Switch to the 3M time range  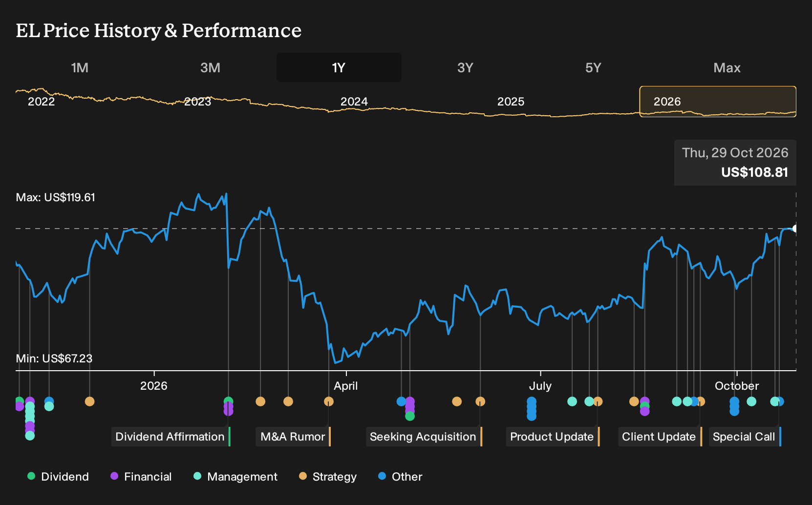(x=210, y=67)
